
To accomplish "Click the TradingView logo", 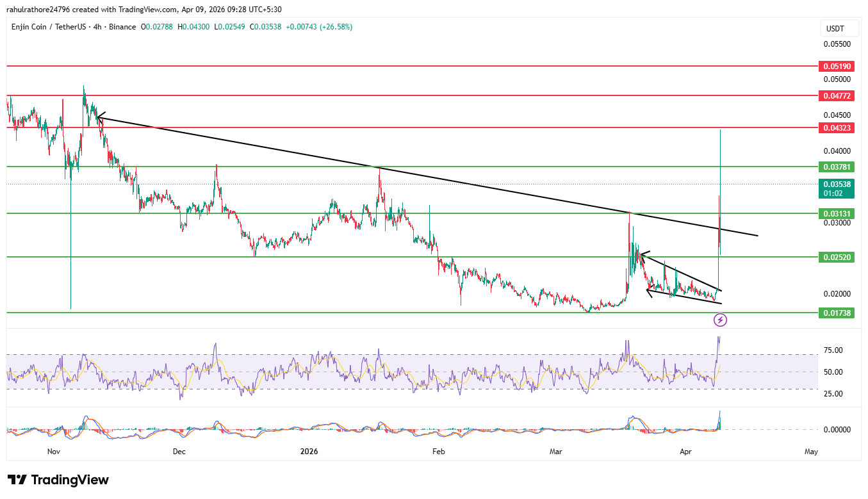I will (x=58, y=479).
